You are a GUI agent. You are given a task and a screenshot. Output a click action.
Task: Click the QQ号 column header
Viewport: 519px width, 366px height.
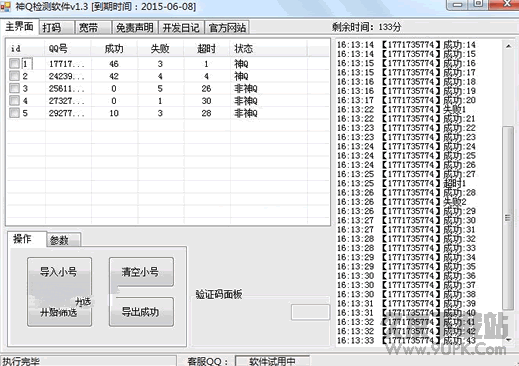[x=68, y=49]
